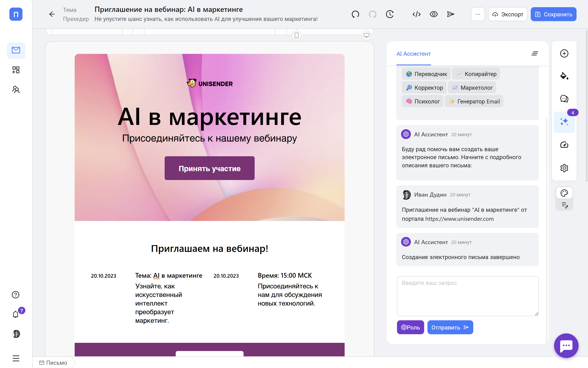Select the Время: 15:00 МСК text
The image size is (588, 368).
(285, 275)
